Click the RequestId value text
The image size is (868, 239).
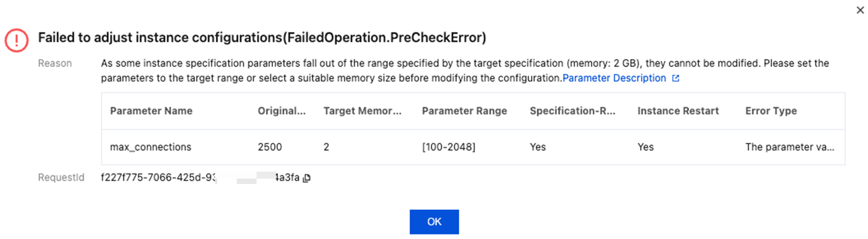pos(158,177)
